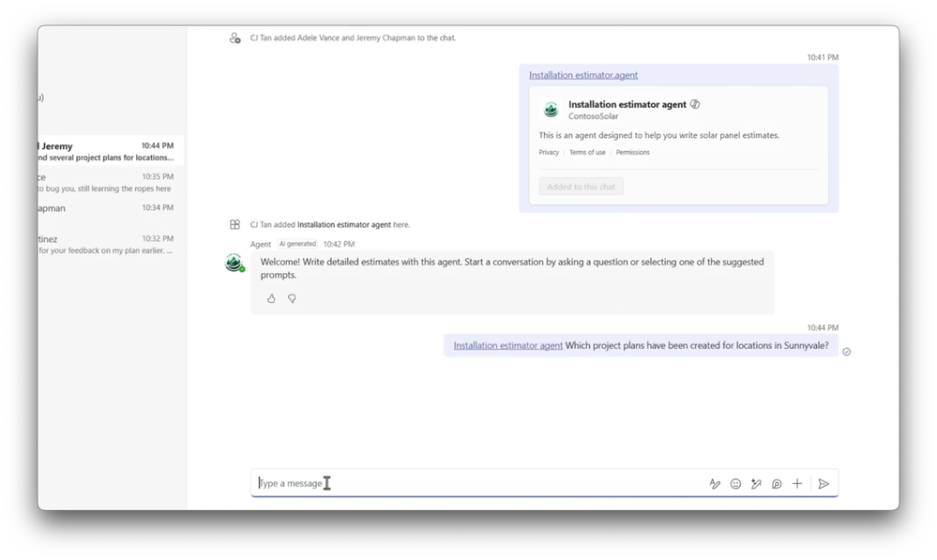Open the Installation estimator.agent link
937x560 pixels.
click(583, 75)
